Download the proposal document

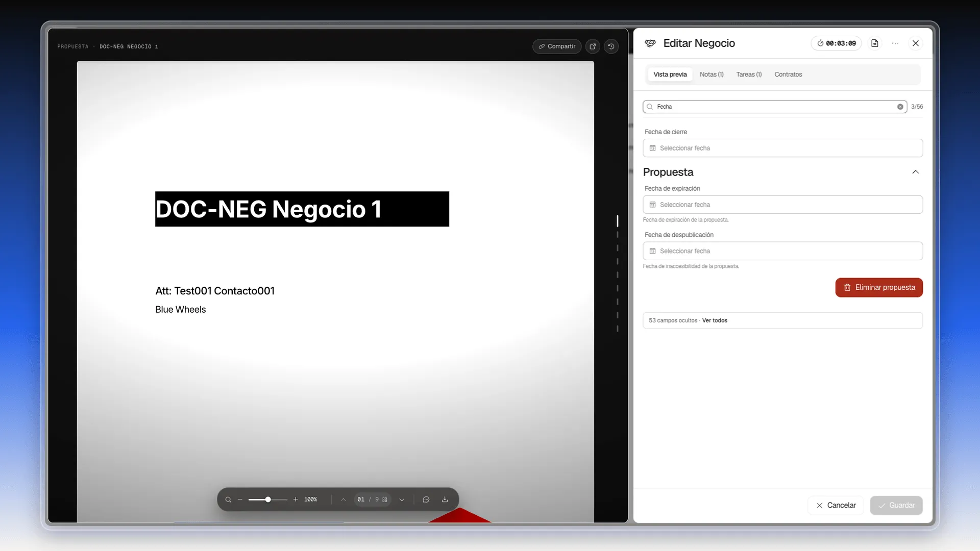click(x=445, y=500)
